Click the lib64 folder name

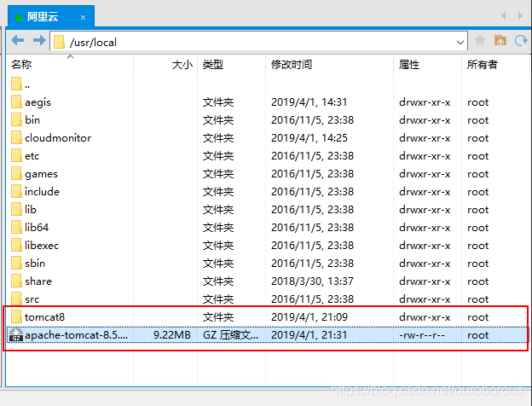pyautogui.click(x=37, y=228)
